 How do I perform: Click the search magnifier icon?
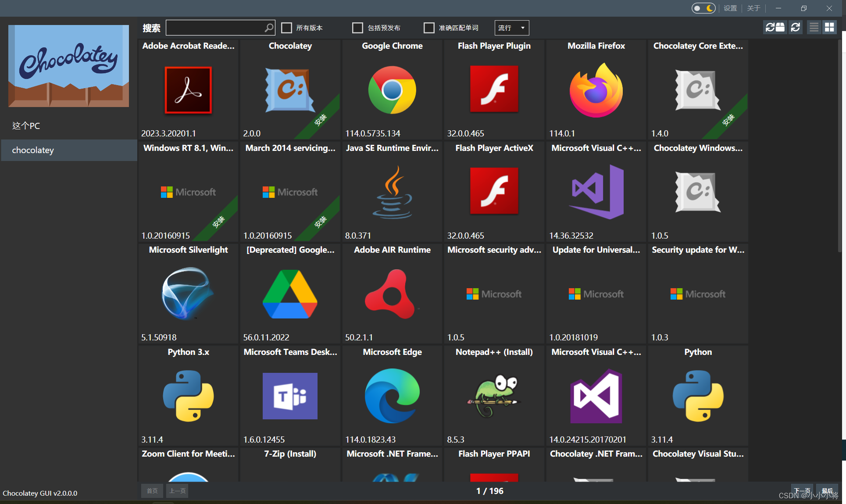click(x=269, y=28)
